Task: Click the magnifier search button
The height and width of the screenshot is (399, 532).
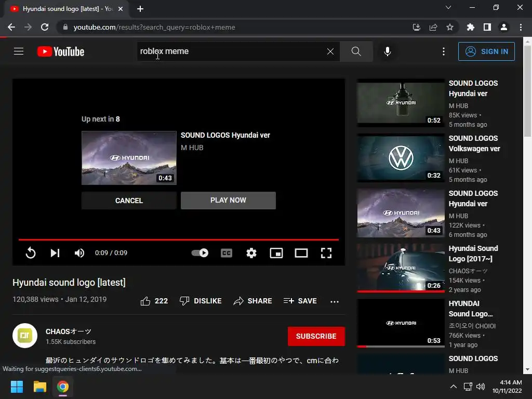Action: [x=356, y=51]
